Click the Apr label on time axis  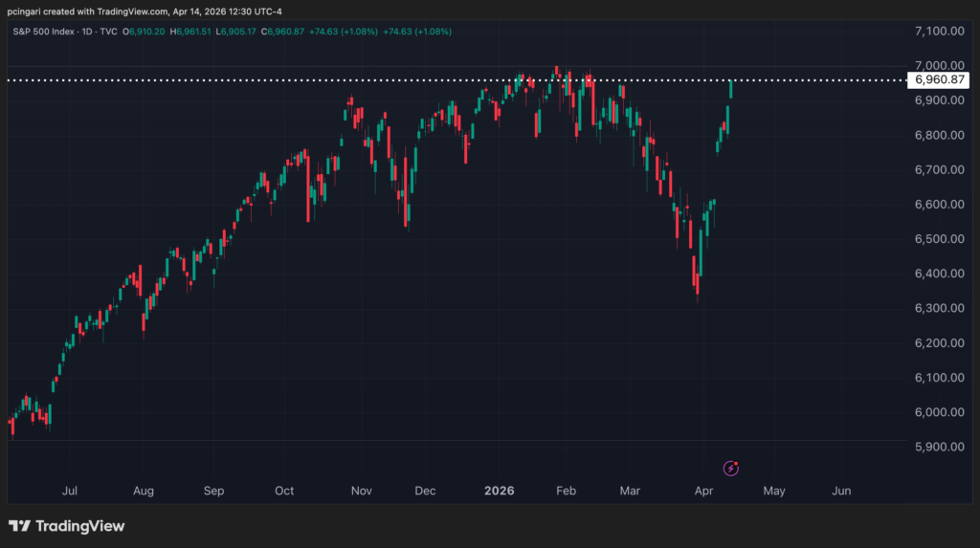click(703, 491)
